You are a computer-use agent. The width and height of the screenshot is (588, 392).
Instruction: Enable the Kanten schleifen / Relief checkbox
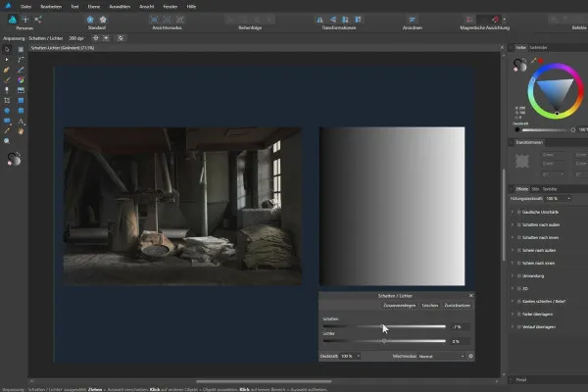pos(519,301)
